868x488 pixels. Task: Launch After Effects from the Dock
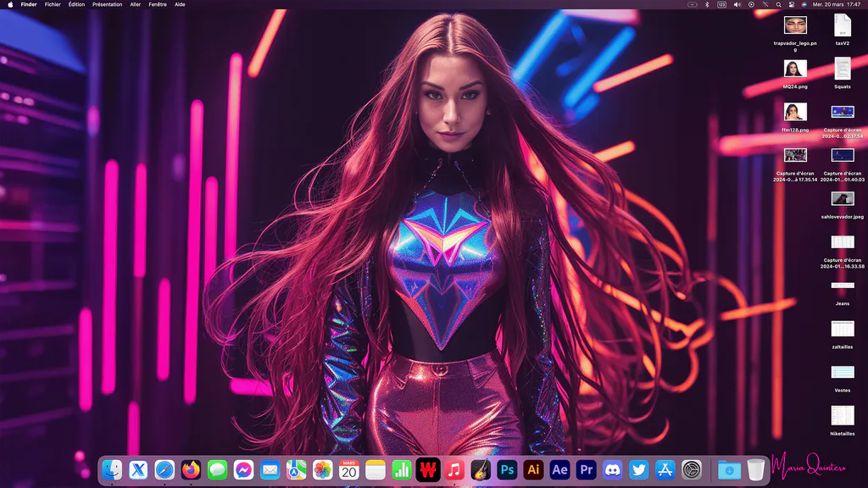tap(559, 469)
